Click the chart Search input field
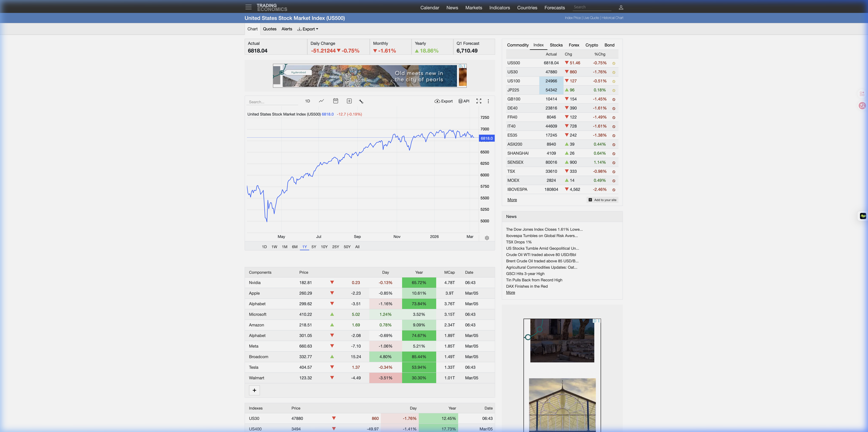 (272, 102)
